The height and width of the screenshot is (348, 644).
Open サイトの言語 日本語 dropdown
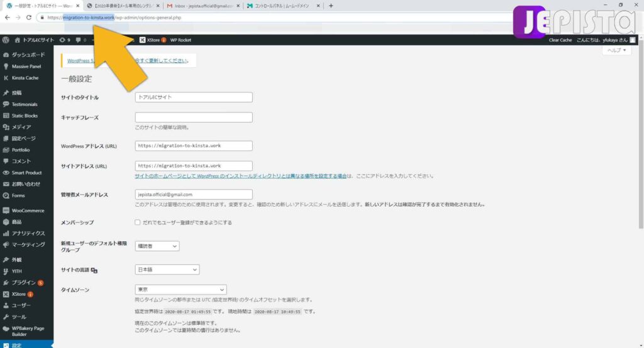(x=167, y=269)
